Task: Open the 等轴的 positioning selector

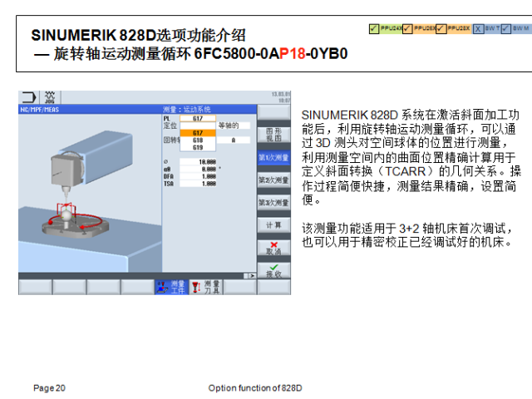Action: click(x=234, y=126)
